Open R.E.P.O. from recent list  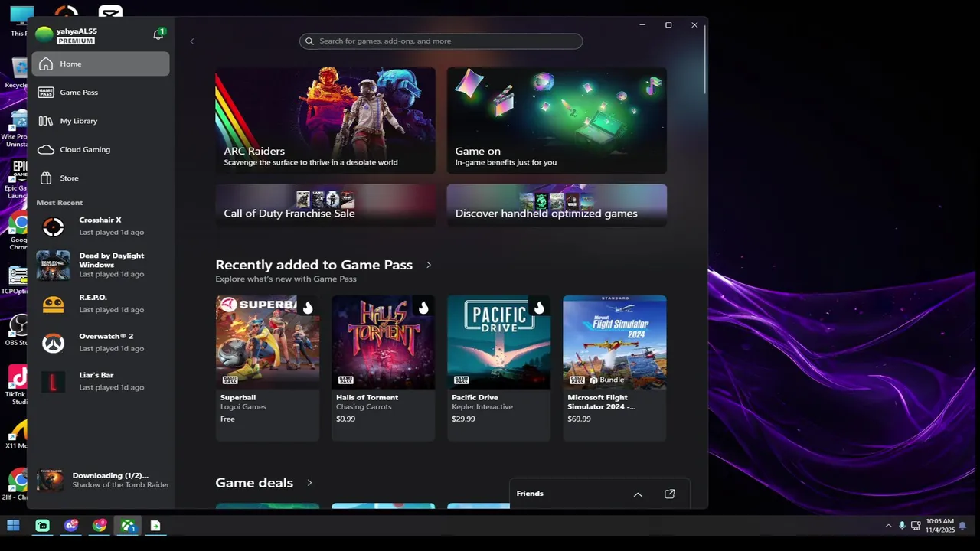tap(101, 304)
